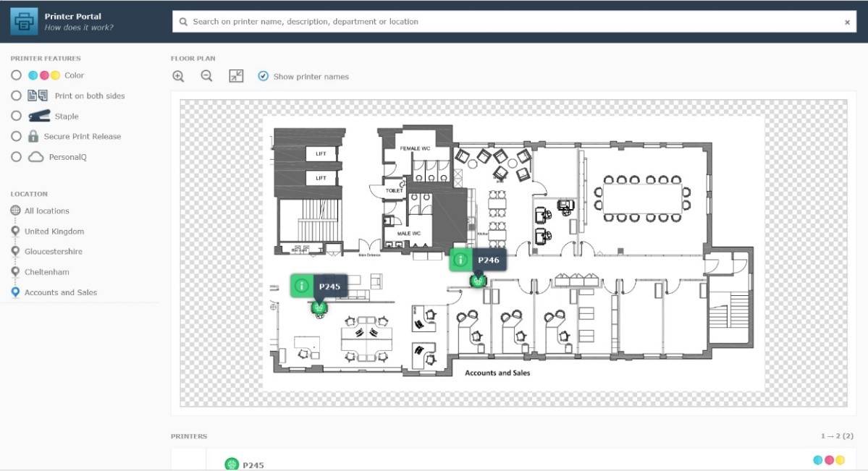Click the printer search input field
Image resolution: width=868 pixels, height=471 pixels.
tap(434, 21)
